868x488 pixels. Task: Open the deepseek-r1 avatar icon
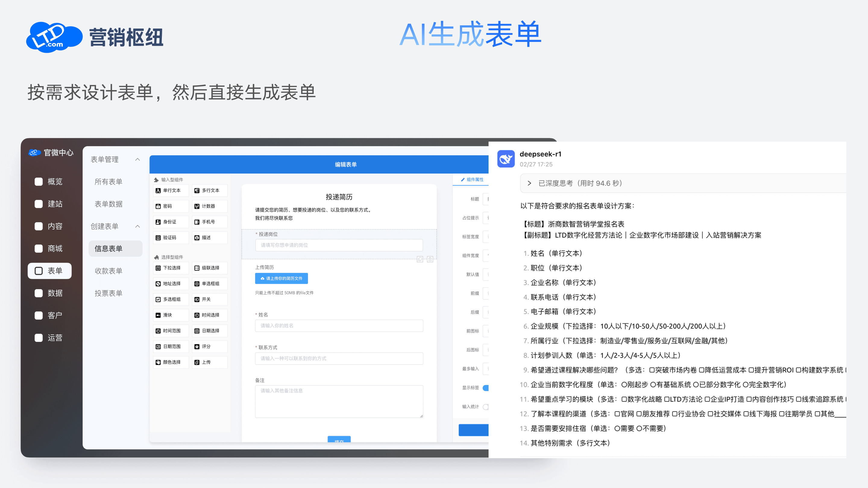click(x=506, y=159)
